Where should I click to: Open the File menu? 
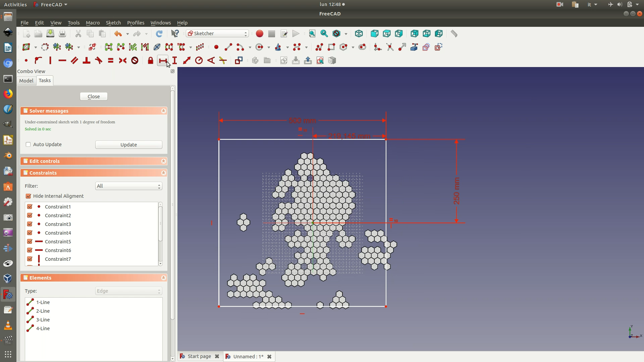(24, 23)
